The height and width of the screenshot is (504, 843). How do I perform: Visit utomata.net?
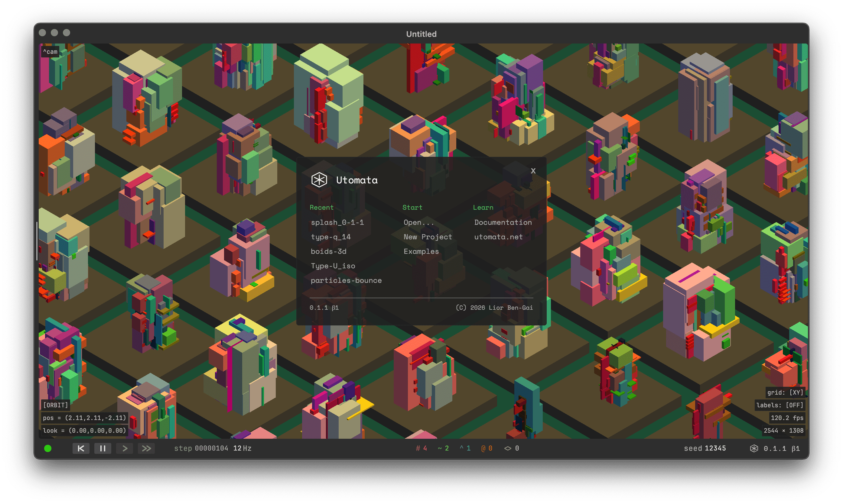point(498,237)
